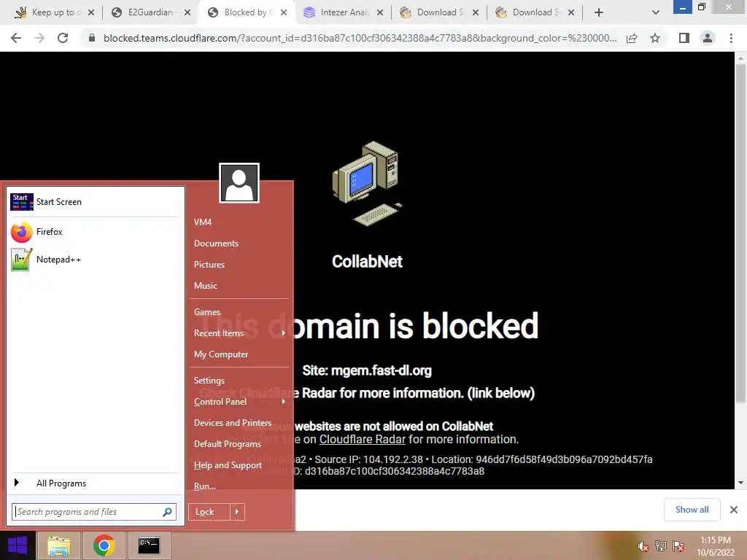Open the Run... dialog

pyautogui.click(x=205, y=486)
